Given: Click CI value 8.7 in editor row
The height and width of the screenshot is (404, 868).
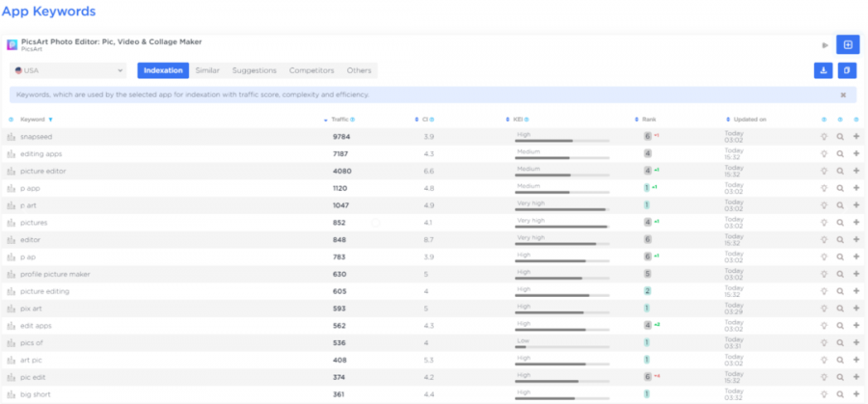Looking at the screenshot, I should coord(428,240).
